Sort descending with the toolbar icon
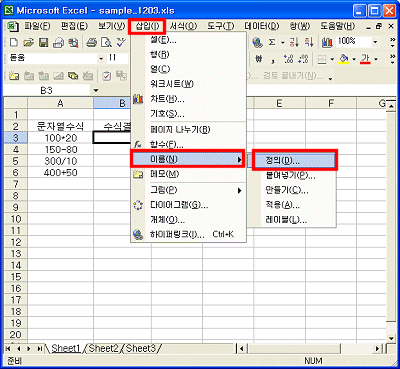 click(x=309, y=42)
